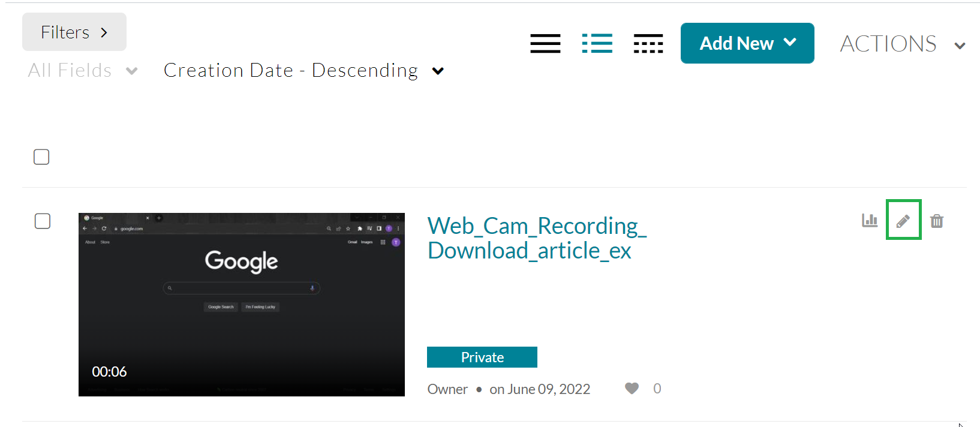This screenshot has width=980, height=427.
Task: Tick the select-all checkbox
Action: (x=41, y=157)
